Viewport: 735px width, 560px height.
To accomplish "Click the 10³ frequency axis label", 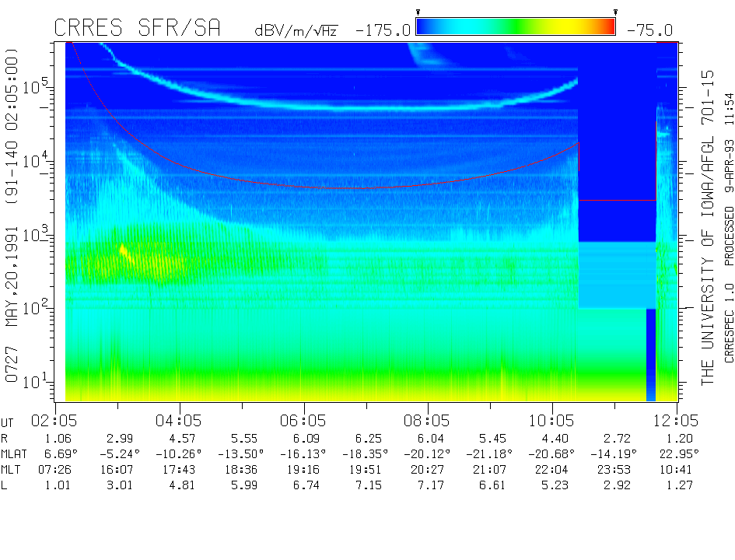I will click(x=35, y=233).
